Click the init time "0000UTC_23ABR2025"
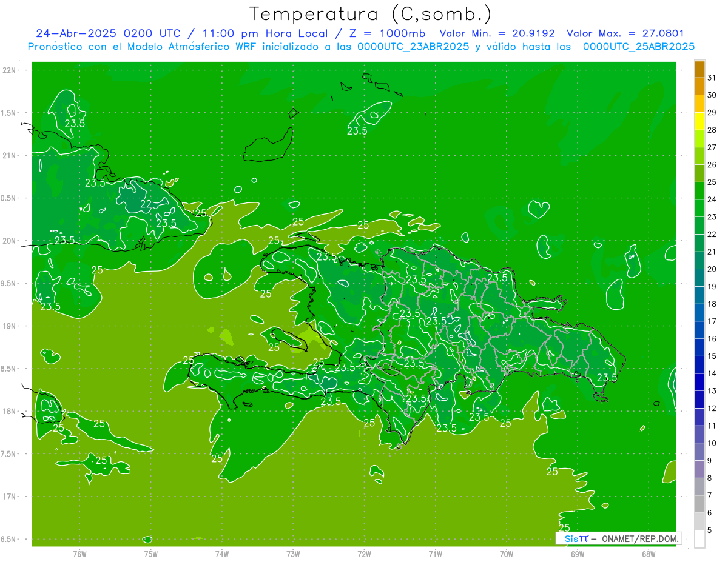This screenshot has height=562, width=728. (413, 47)
